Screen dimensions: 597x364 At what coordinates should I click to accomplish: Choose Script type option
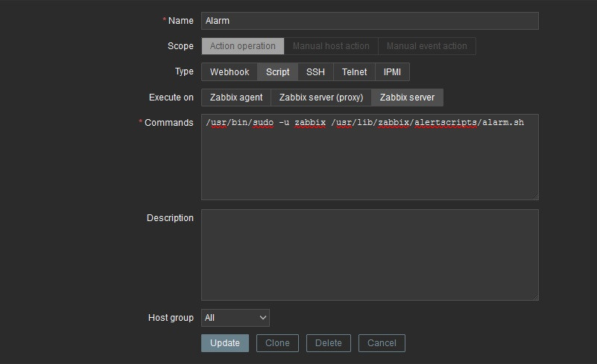click(277, 72)
